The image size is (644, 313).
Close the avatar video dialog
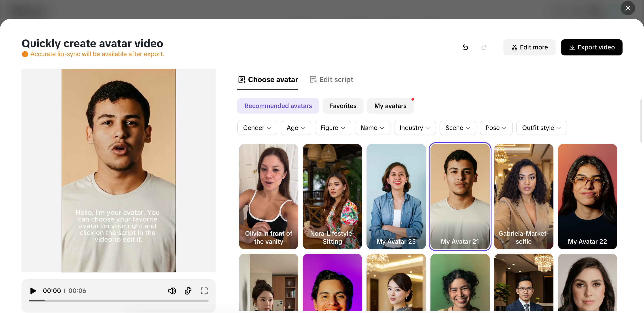pyautogui.click(x=627, y=8)
